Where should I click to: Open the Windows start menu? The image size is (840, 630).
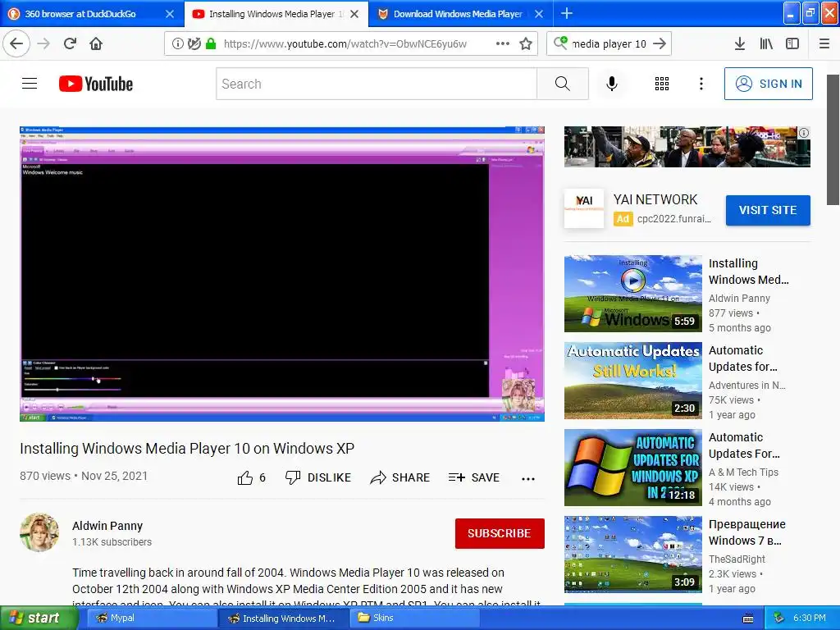click(39, 618)
